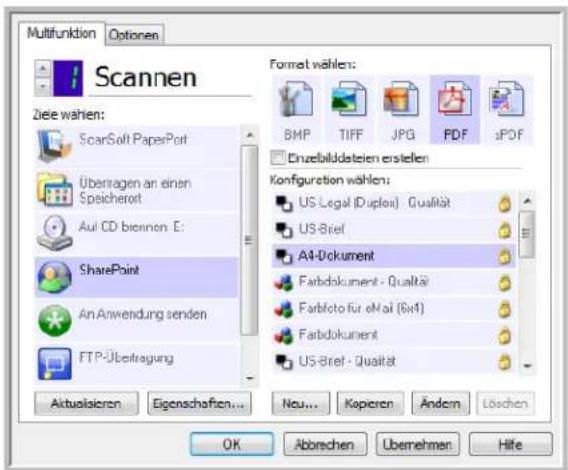Click destinations list scroll down arrow
568x470 pixels.
click(x=249, y=378)
